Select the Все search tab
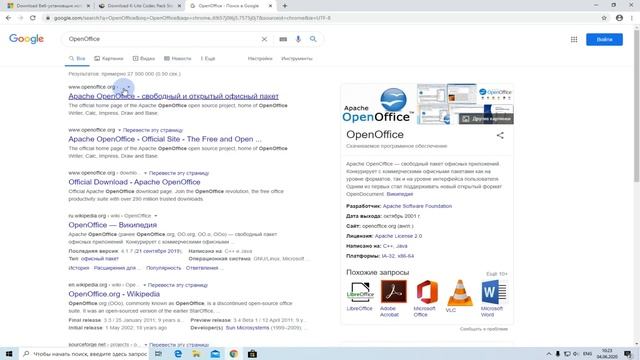This screenshot has width=640, height=360. (x=77, y=59)
